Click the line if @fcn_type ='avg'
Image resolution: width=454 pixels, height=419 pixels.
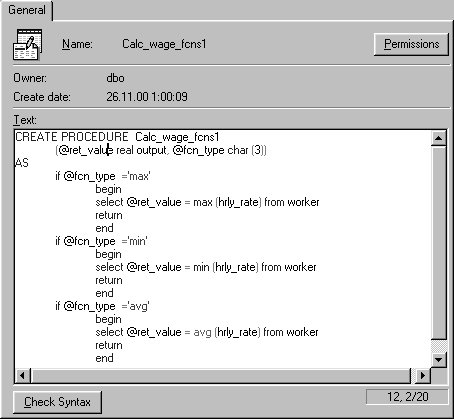pyautogui.click(x=102, y=306)
